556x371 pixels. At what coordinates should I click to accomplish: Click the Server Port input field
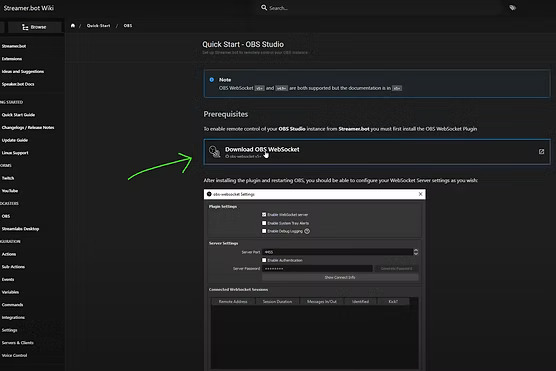coord(338,252)
